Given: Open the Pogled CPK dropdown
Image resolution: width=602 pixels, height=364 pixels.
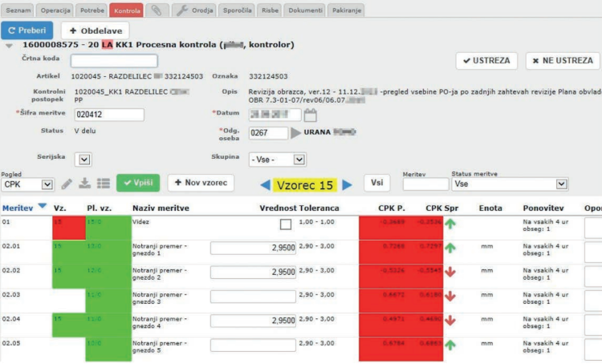Looking at the screenshot, I should 26,184.
